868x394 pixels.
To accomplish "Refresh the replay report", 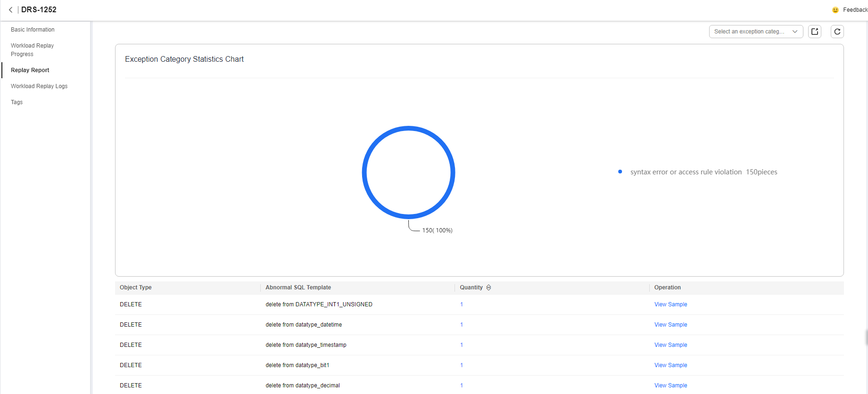I will [x=837, y=32].
